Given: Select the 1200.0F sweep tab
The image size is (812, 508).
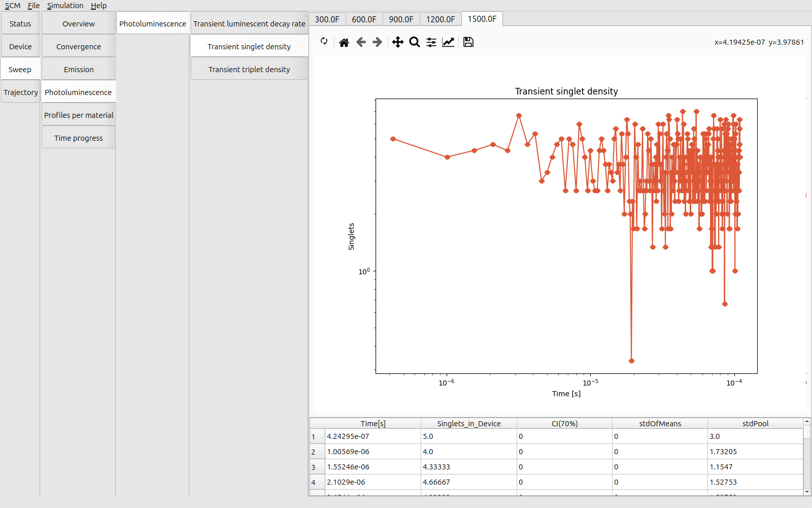Looking at the screenshot, I should [440, 19].
